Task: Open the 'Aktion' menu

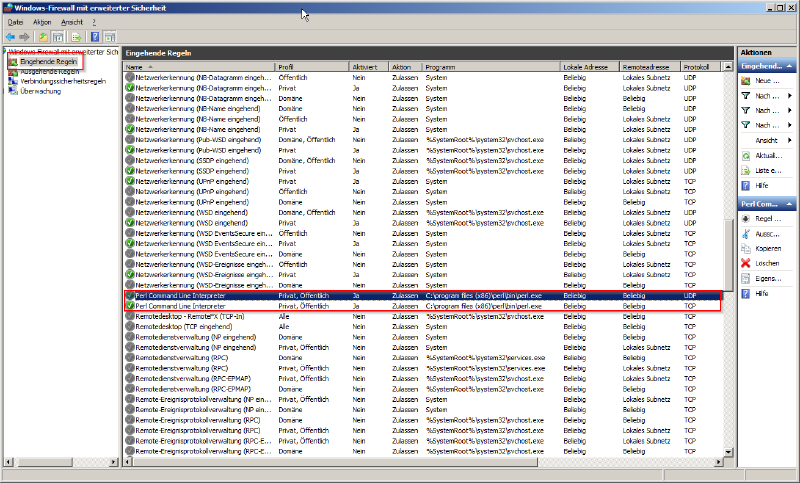Action: 42,21
